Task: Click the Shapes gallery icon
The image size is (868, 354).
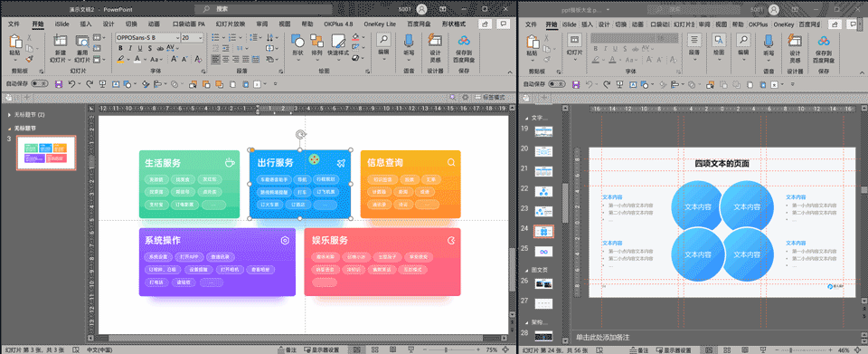Action: [297, 41]
